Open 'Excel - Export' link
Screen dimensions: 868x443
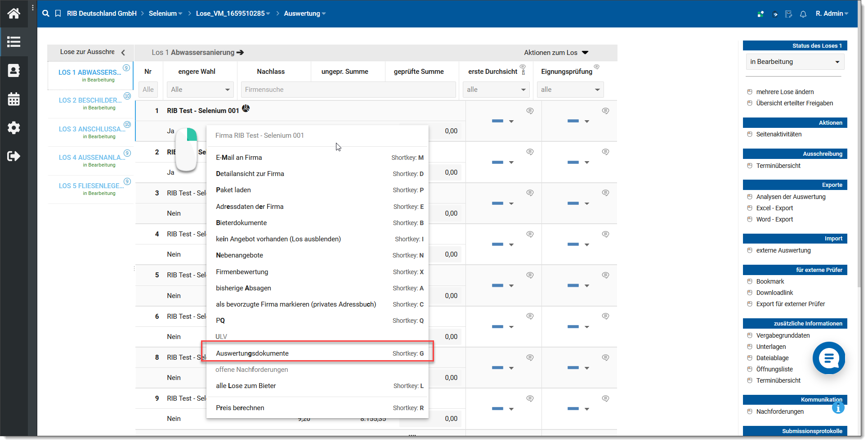pyautogui.click(x=774, y=208)
